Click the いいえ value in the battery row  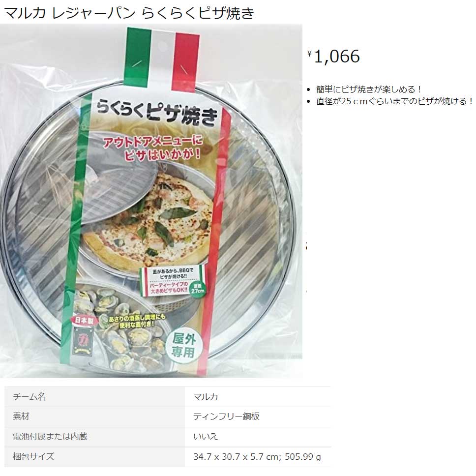206,436
